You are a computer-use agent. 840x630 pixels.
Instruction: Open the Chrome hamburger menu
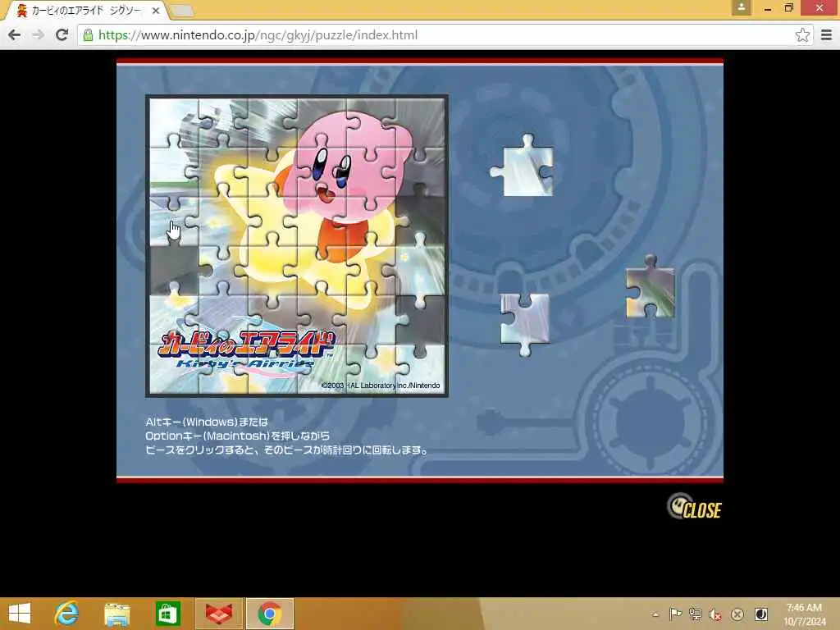coord(826,35)
